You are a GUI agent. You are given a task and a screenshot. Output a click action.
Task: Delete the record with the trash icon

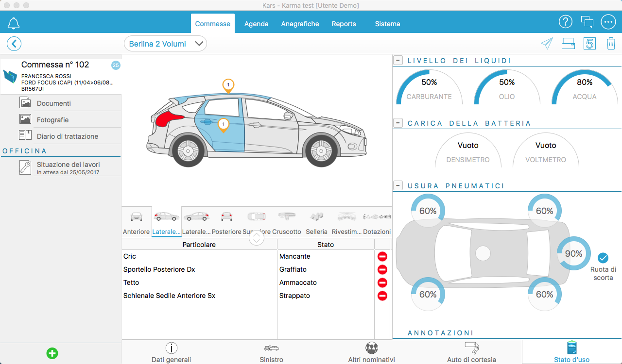coord(611,43)
